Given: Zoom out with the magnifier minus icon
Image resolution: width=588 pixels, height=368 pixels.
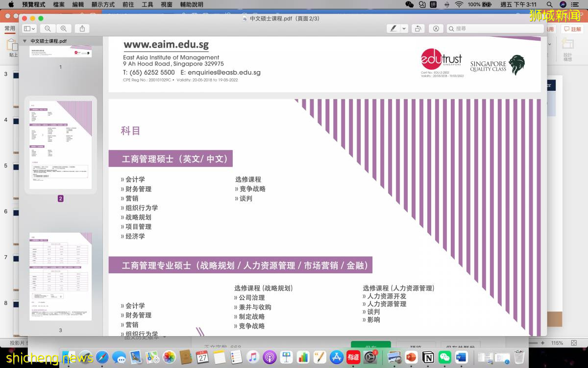Looking at the screenshot, I should (x=48, y=28).
